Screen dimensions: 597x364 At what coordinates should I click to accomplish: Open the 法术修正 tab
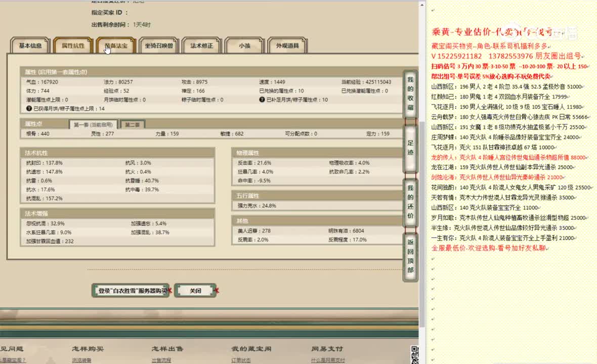point(202,45)
